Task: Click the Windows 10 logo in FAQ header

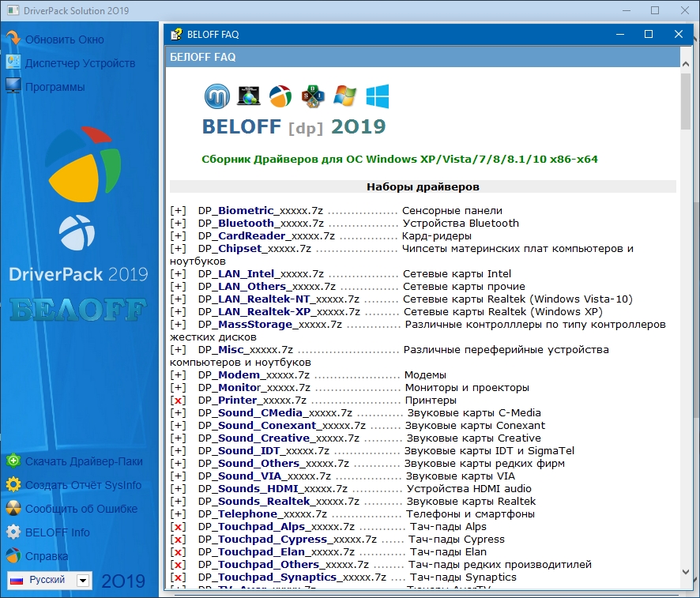Action: coord(377,96)
